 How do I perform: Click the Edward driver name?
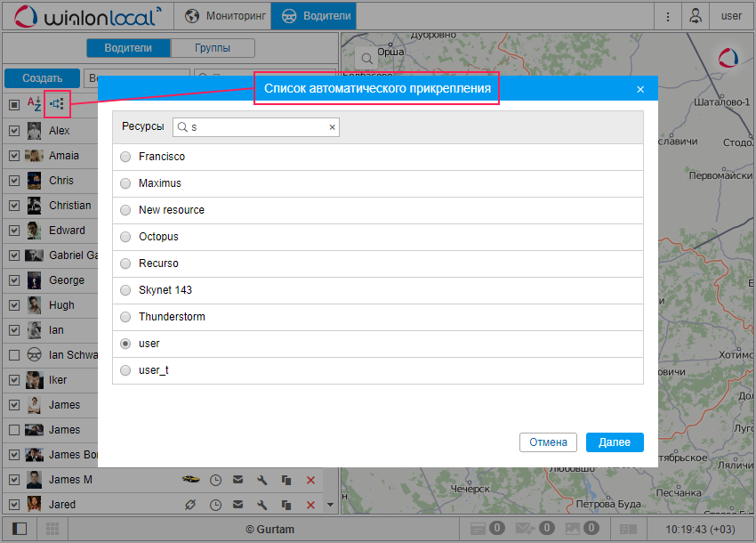[x=67, y=231]
